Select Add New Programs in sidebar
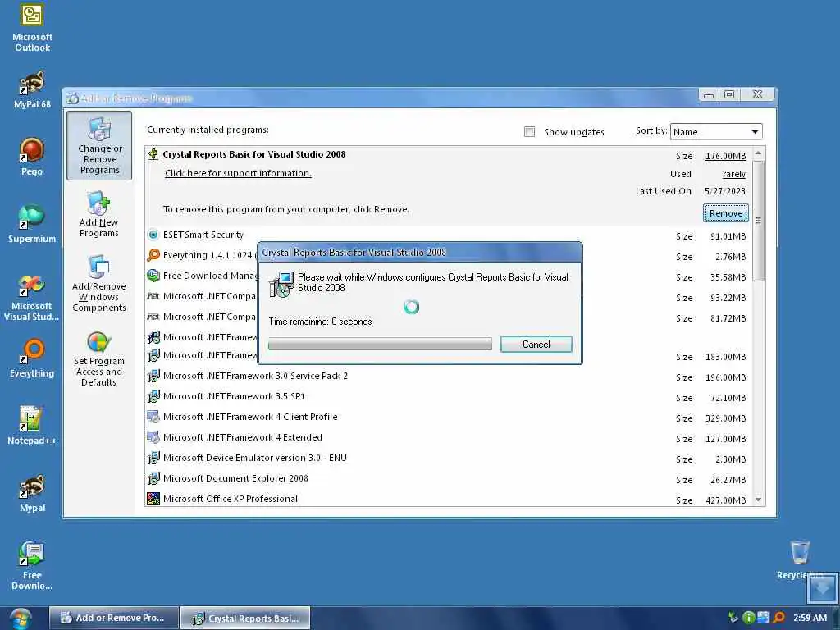This screenshot has width=840, height=630. coord(99,214)
